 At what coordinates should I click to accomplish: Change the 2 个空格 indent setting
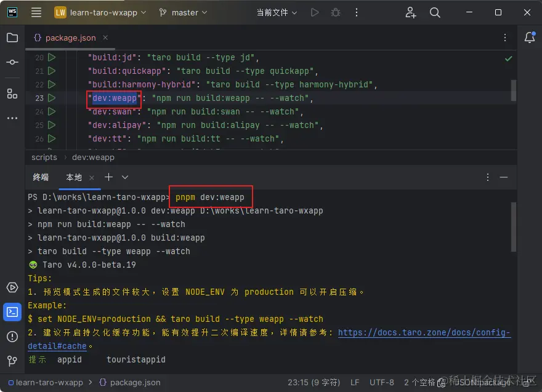tap(419, 382)
